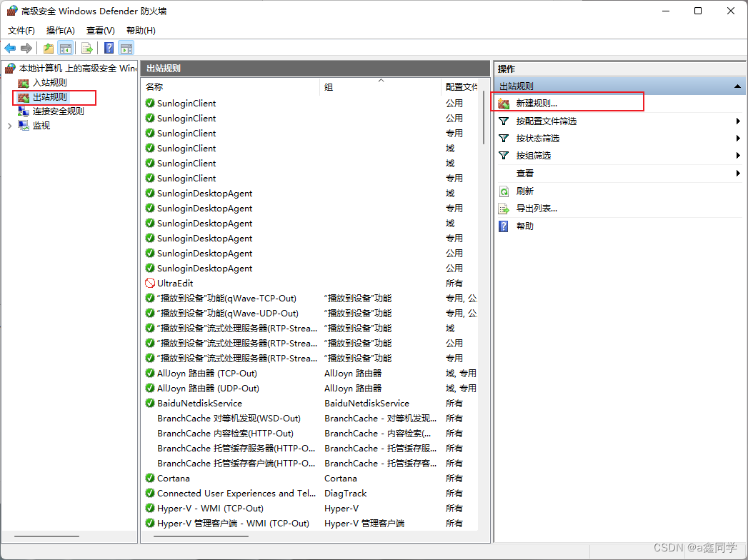Open the 操作(A) menu
748x560 pixels.
[x=60, y=31]
